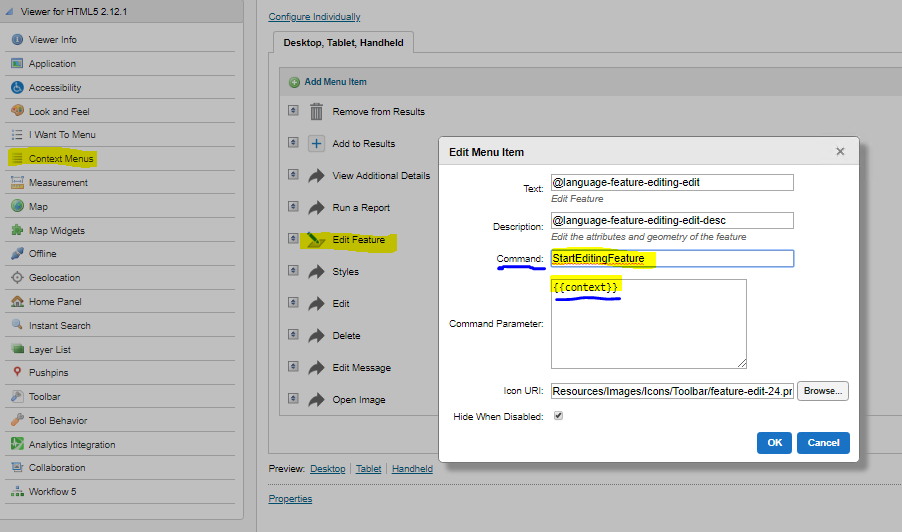
Task: Click the reorder handle for View Additional Details
Action: point(293,174)
